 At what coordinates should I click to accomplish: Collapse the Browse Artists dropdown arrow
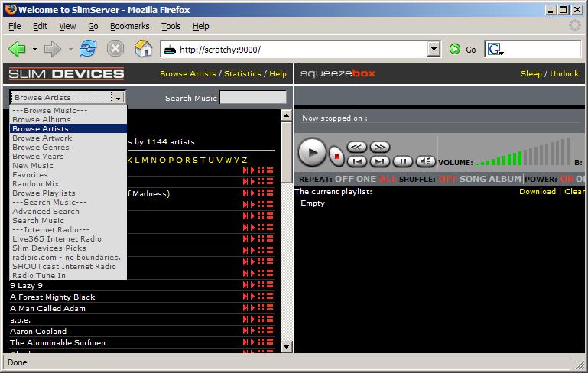[x=117, y=98]
